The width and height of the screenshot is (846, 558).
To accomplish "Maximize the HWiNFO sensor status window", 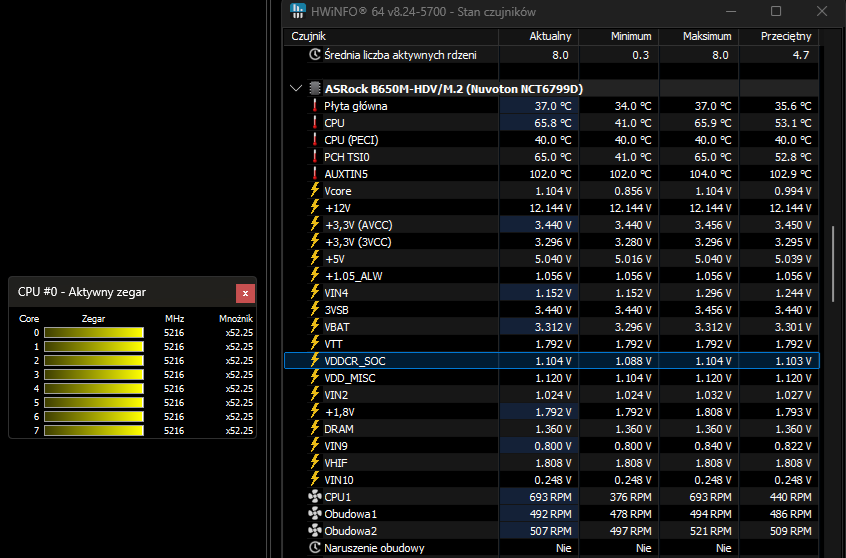I will click(x=776, y=11).
